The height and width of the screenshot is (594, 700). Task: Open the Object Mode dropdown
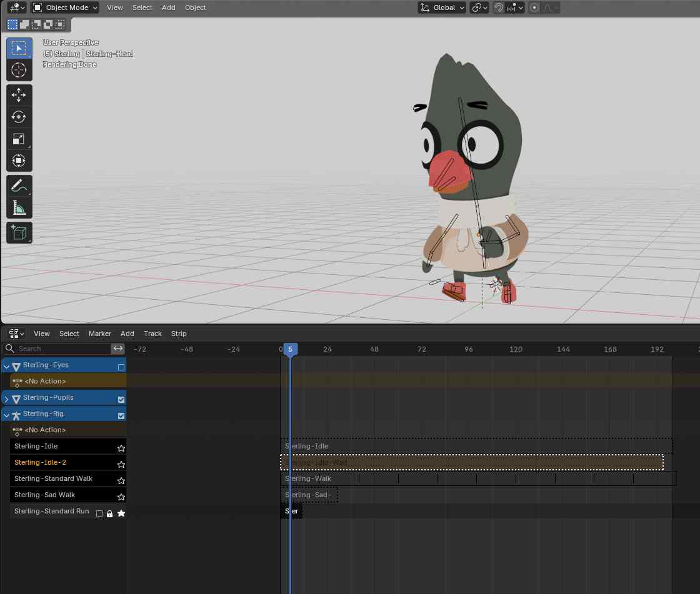click(65, 7)
